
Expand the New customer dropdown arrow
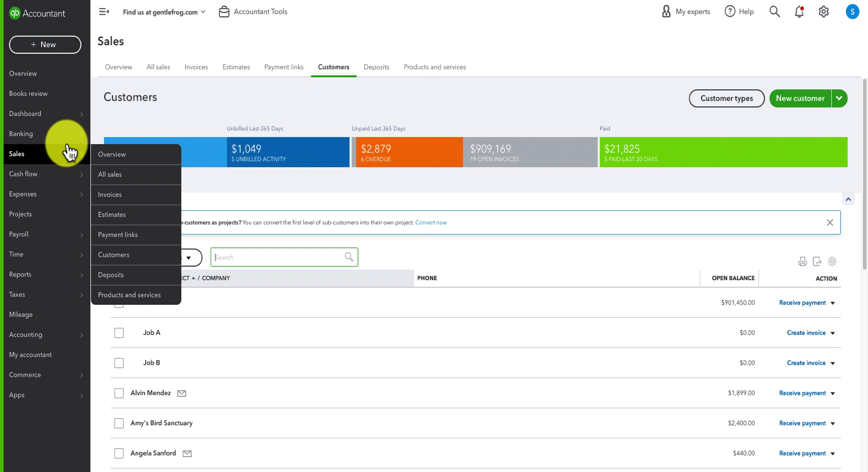point(839,98)
